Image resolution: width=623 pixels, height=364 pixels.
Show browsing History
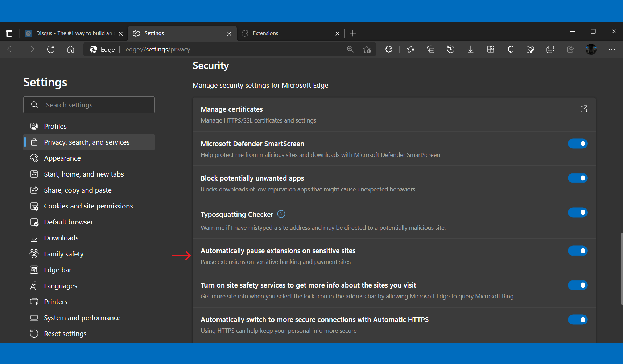[451, 49]
